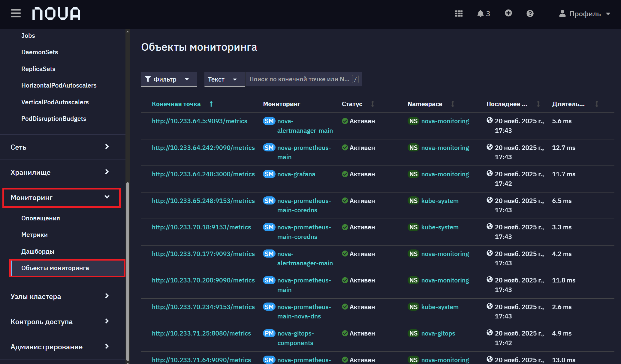Click the plus add icon in header
621x364 pixels.
508,13
